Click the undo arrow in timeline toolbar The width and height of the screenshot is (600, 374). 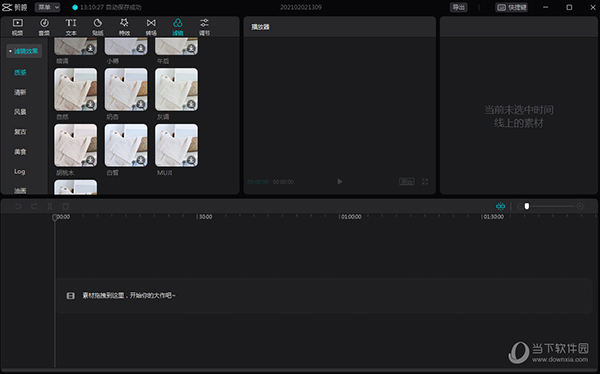pos(18,206)
